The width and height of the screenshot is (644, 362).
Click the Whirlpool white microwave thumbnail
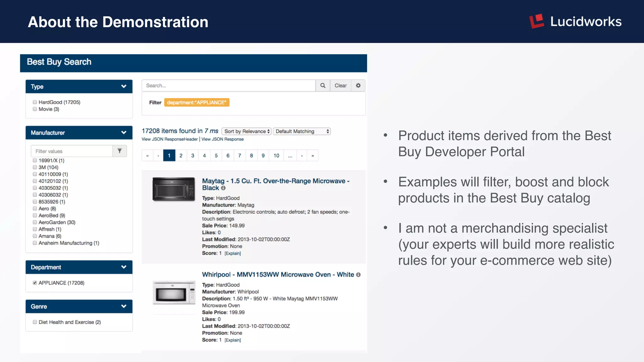click(174, 293)
